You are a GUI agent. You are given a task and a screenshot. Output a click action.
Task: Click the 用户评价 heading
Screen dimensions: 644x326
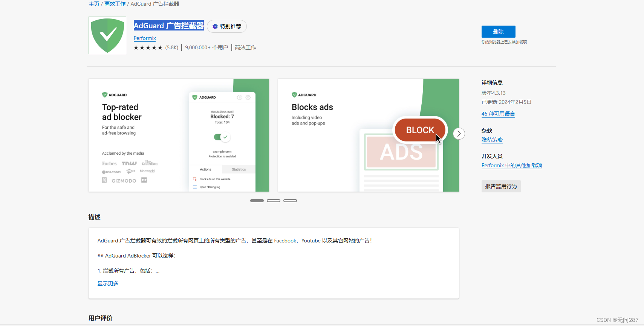(x=100, y=318)
